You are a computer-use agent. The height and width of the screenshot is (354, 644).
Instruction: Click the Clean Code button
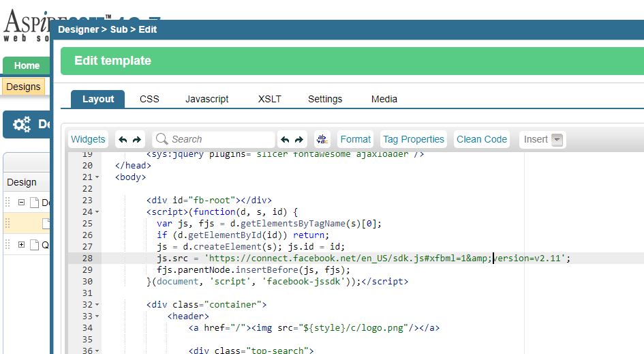click(x=482, y=139)
